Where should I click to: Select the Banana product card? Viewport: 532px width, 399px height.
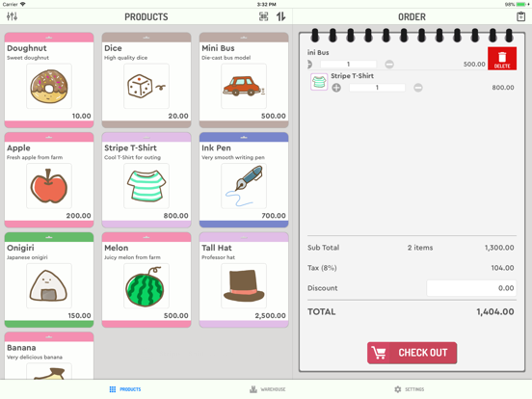click(x=49, y=356)
